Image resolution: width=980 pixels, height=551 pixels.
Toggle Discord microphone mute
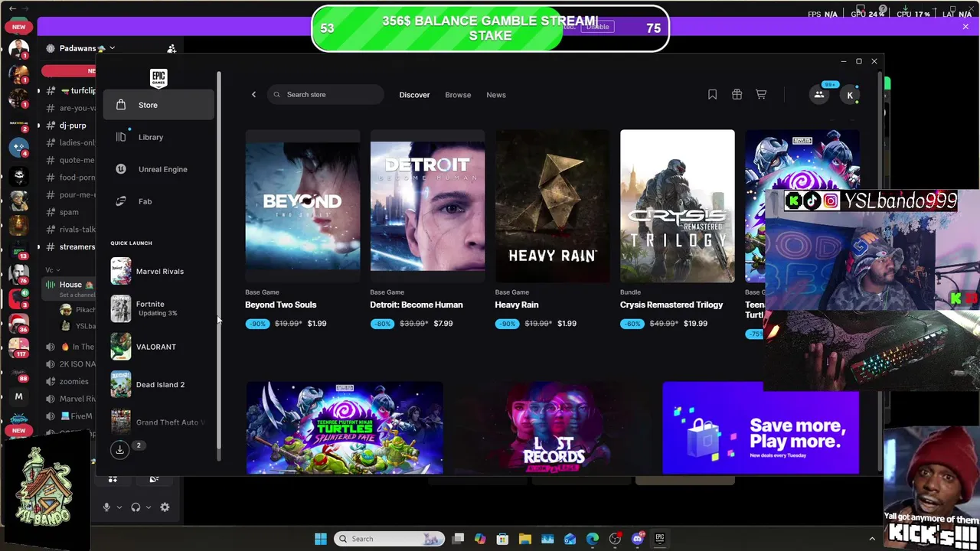(x=106, y=507)
